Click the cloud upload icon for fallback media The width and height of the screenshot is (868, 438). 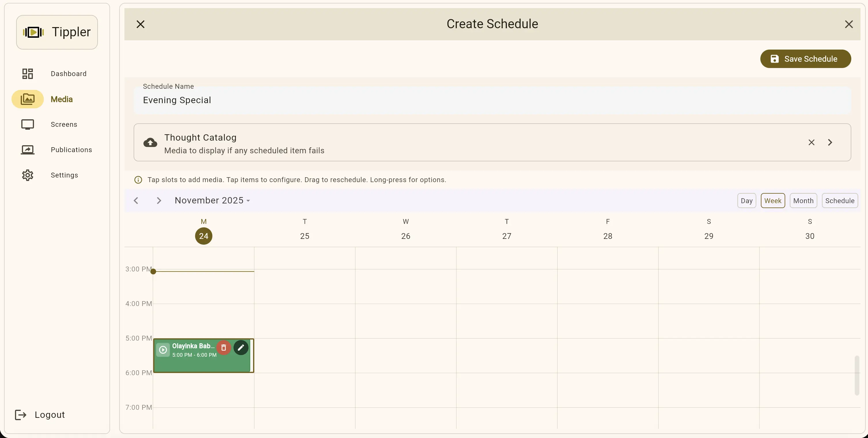pyautogui.click(x=150, y=142)
